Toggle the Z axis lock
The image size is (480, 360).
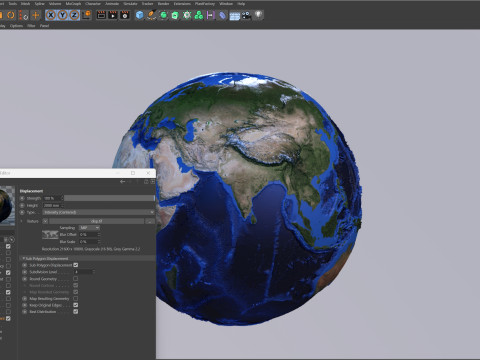74,15
